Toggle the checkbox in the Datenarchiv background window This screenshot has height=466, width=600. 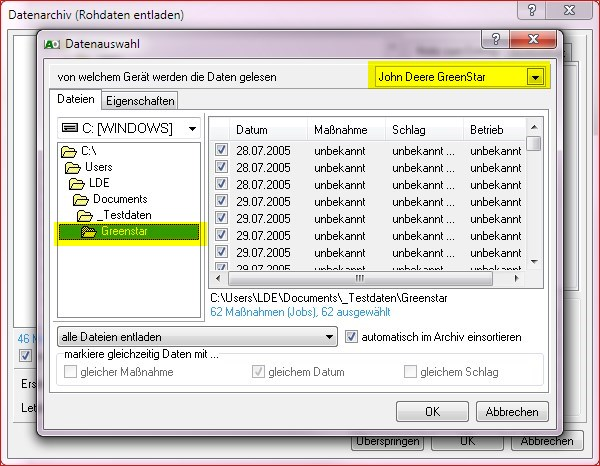(25, 355)
